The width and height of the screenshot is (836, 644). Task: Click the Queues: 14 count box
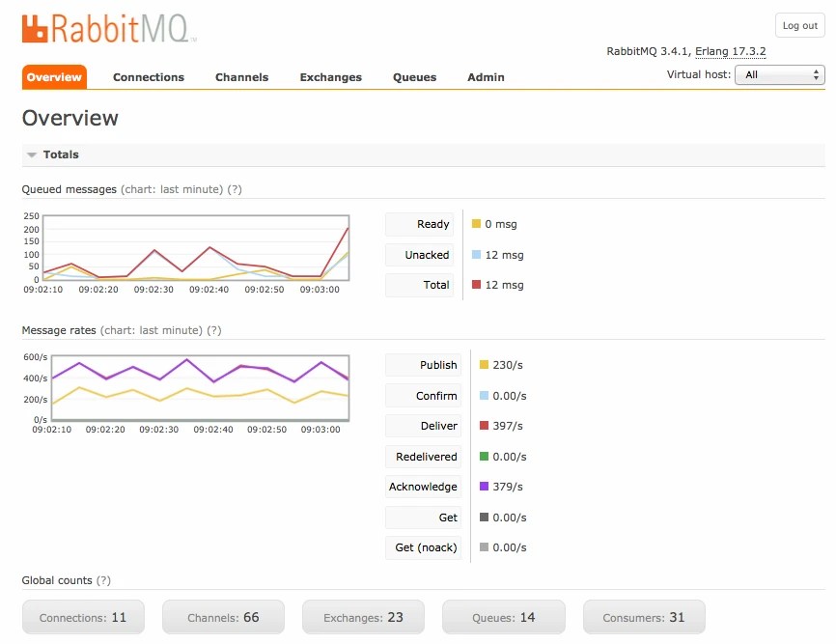coord(502,617)
